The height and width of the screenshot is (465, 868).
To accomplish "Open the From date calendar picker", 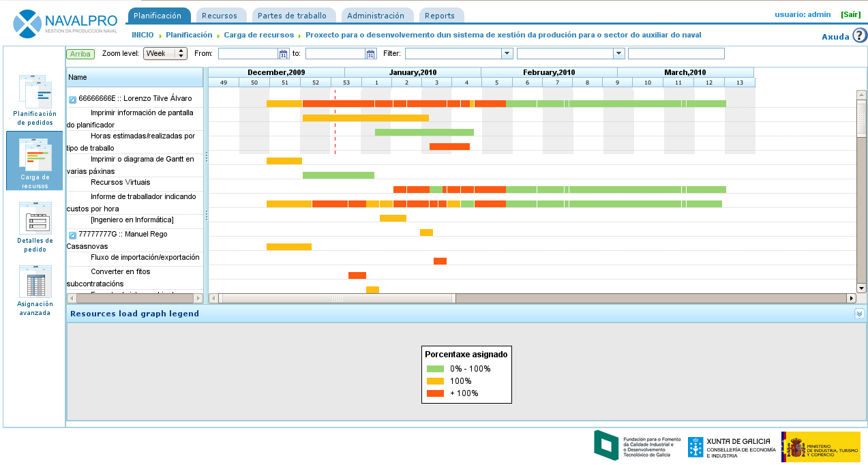I will 284,54.
